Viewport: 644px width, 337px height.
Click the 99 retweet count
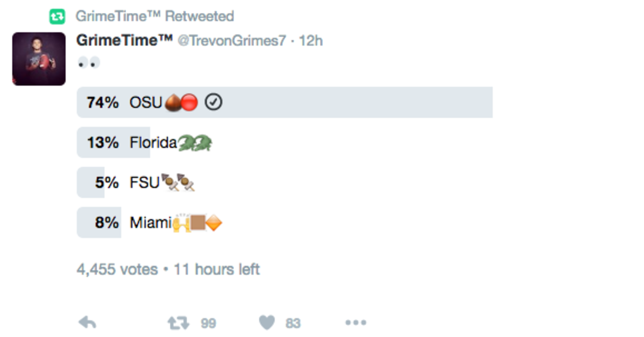(208, 323)
